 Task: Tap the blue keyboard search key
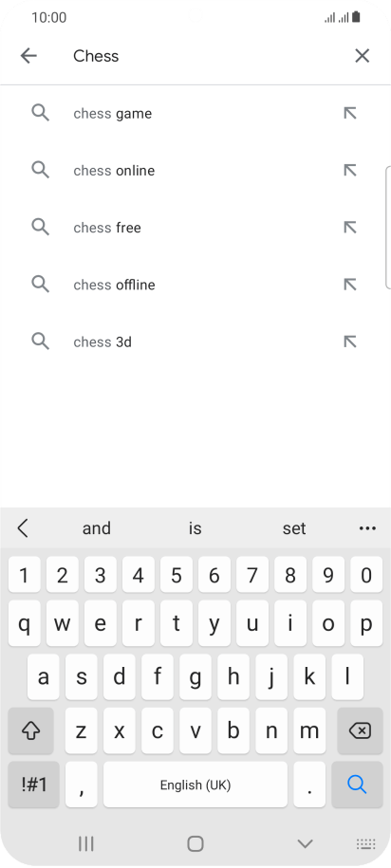click(357, 785)
